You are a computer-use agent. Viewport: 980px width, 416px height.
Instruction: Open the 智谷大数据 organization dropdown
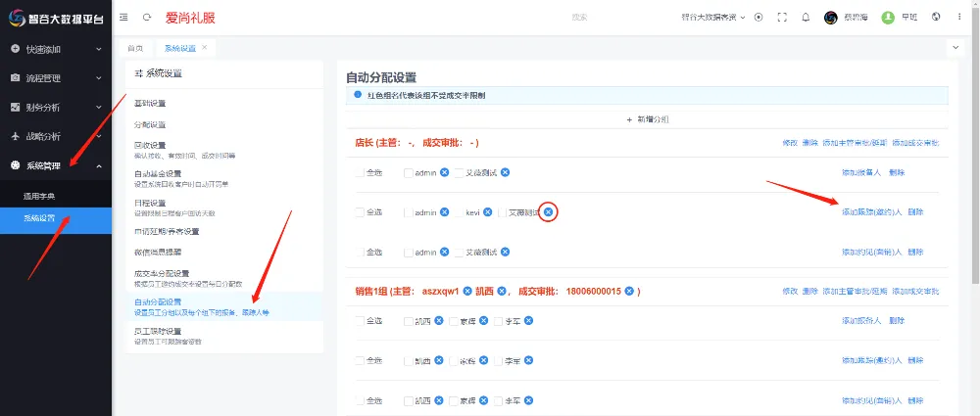pyautogui.click(x=713, y=17)
